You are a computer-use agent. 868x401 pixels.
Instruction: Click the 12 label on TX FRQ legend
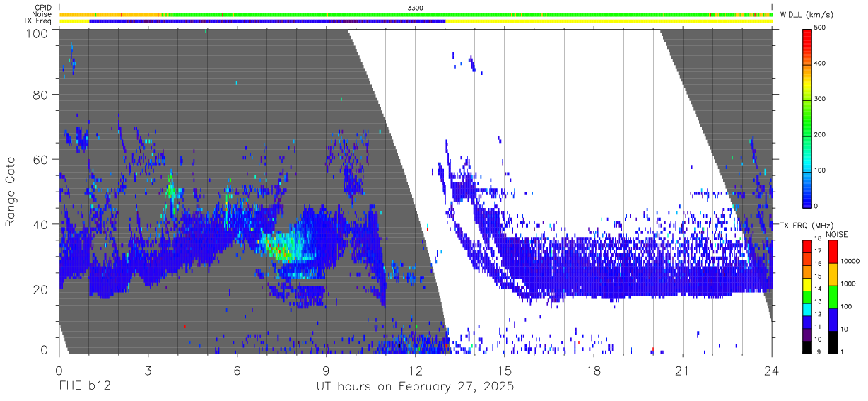[x=817, y=314]
